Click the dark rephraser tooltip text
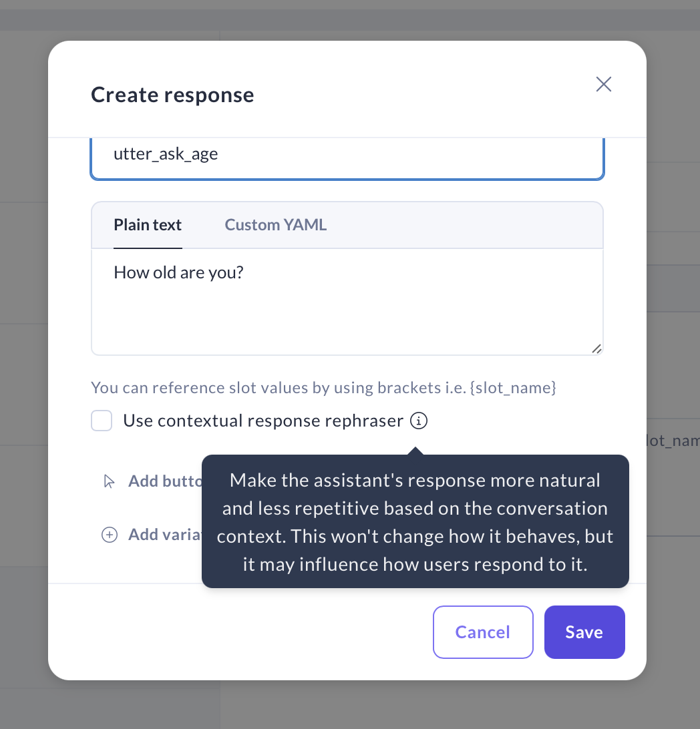Viewport: 700px width, 729px height. (x=415, y=522)
